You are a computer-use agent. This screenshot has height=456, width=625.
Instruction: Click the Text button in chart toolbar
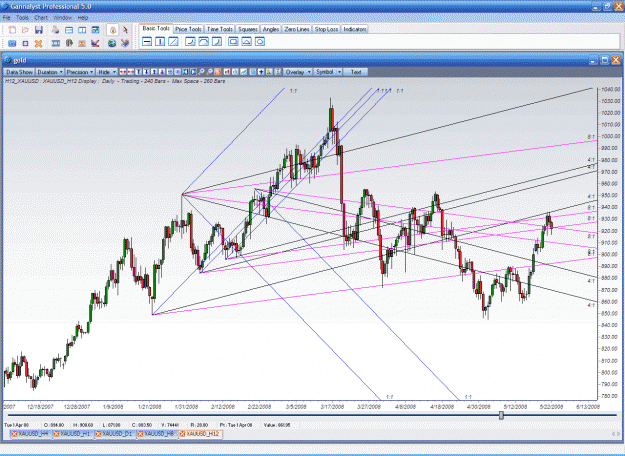(356, 72)
